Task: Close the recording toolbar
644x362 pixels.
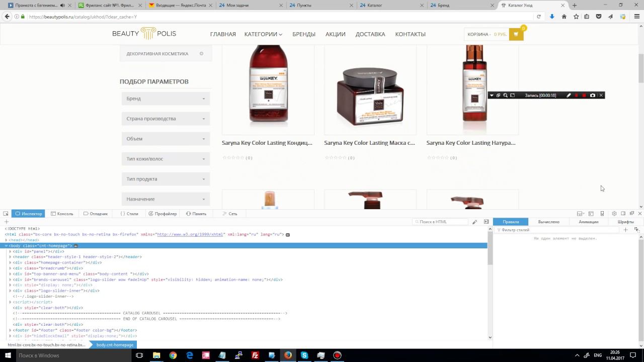Action: pyautogui.click(x=601, y=96)
